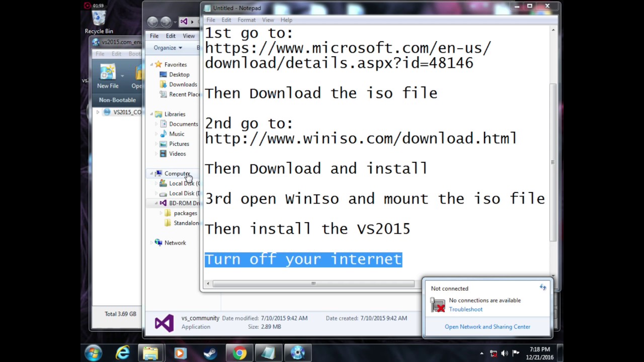
Task: Click the Action Center flag icon
Action: pos(516,353)
